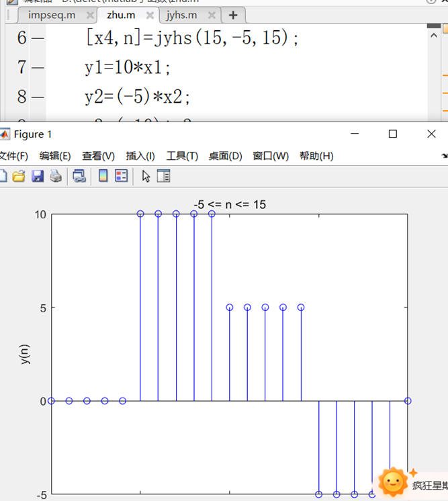Close the jyhs.m tab
Screen dimensions: 448x501
point(212,15)
